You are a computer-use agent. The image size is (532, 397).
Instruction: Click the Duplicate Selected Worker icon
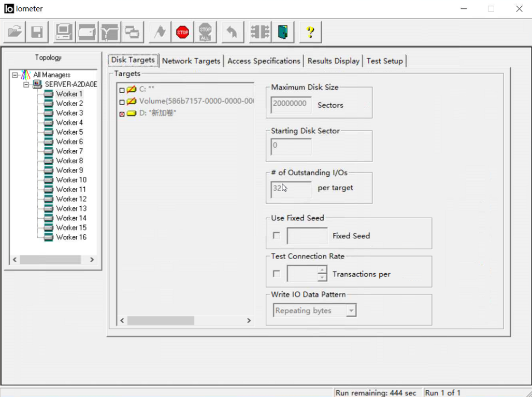click(x=132, y=32)
